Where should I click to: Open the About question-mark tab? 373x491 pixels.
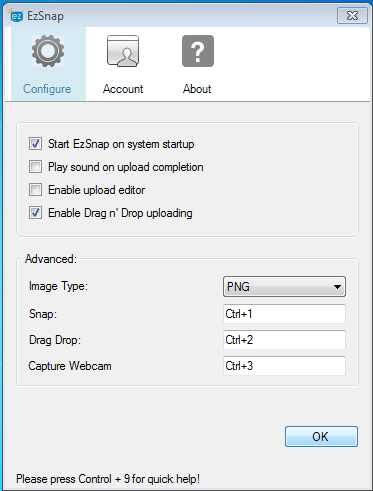198,64
